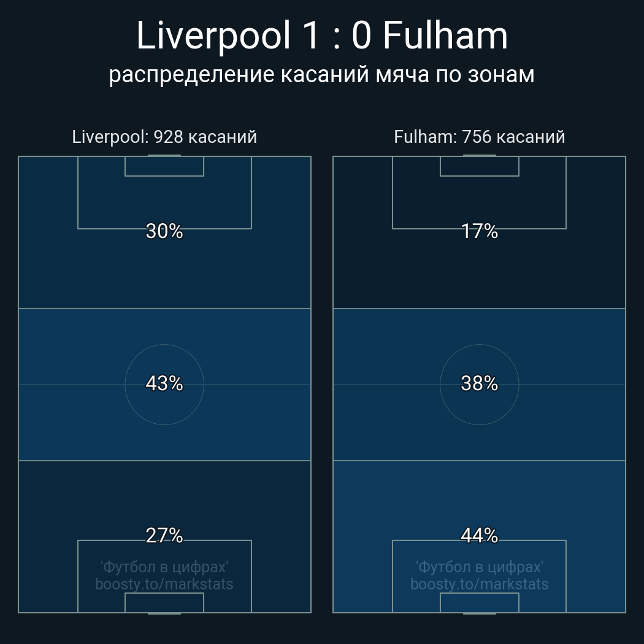Click Fulham's 44% defensive third value
This screenshot has height=644, width=644.
tap(480, 535)
